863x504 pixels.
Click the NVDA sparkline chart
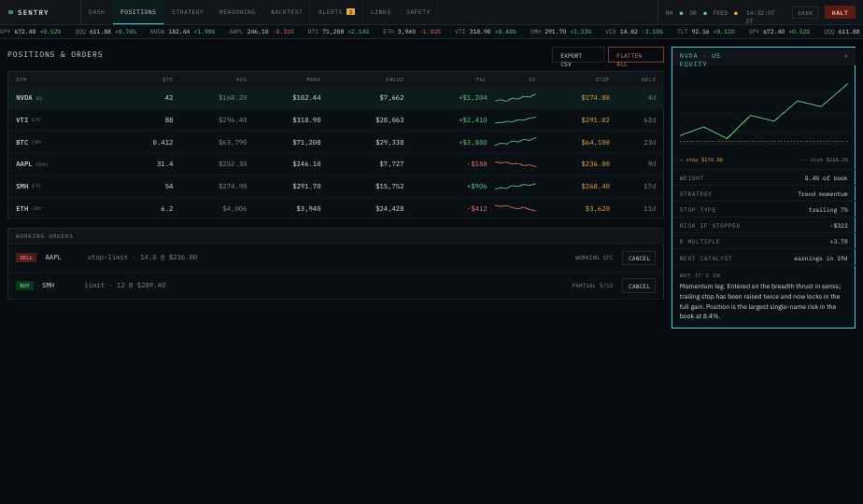[x=516, y=98]
